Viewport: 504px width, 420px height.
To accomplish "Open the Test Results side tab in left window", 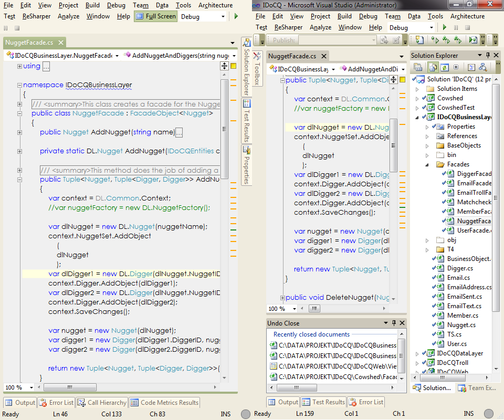I will tap(247, 121).
